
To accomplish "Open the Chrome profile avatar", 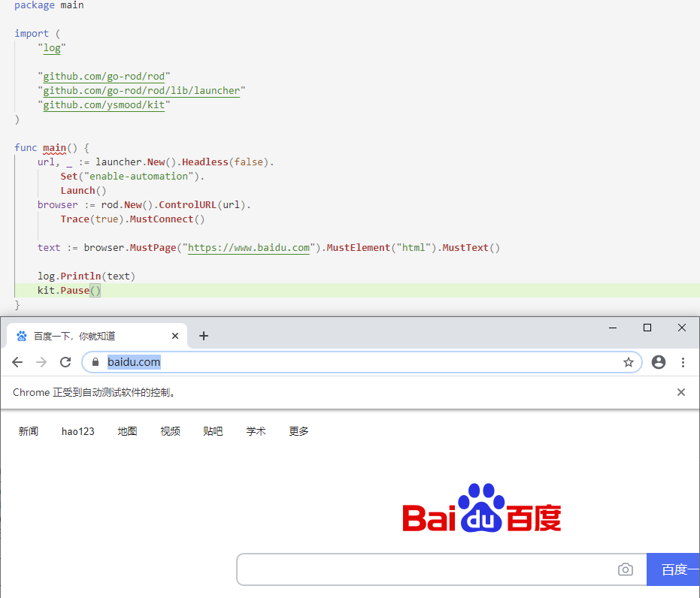I will [x=659, y=362].
